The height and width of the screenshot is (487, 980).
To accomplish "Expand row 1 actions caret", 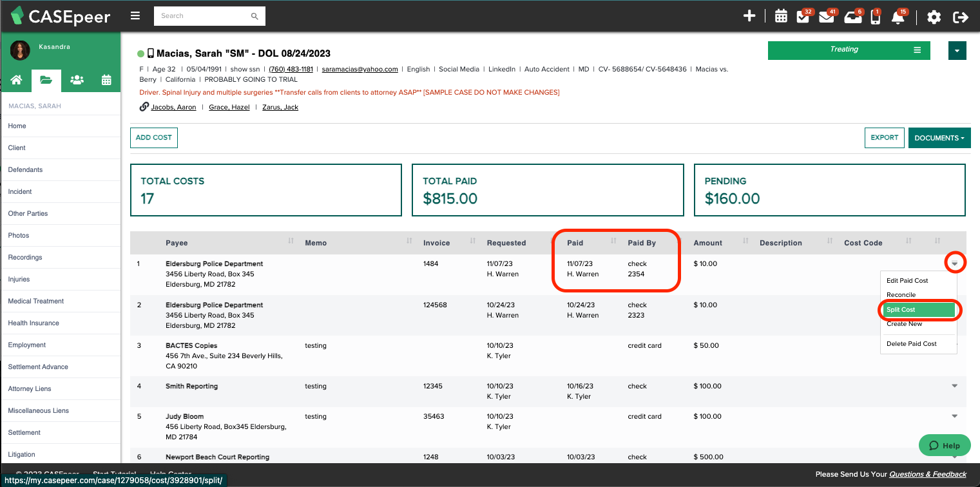I will click(x=955, y=263).
